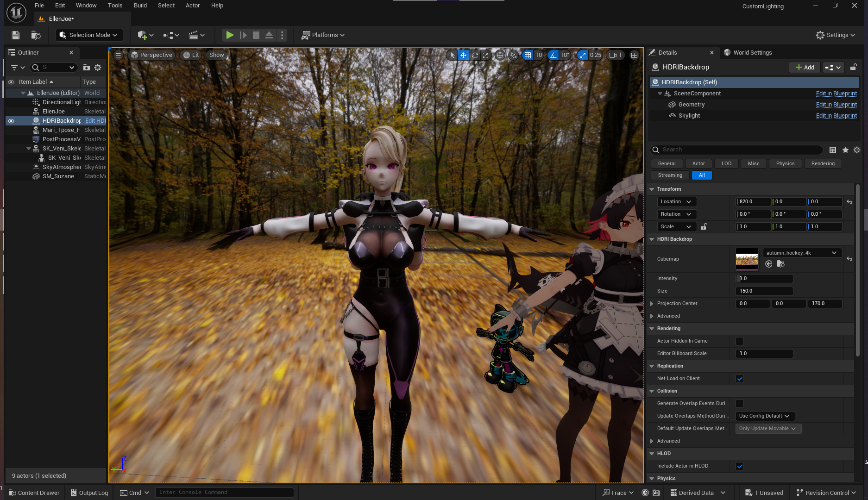Check Actor Hidden In Game checkbox
This screenshot has width=868, height=500.
click(740, 341)
